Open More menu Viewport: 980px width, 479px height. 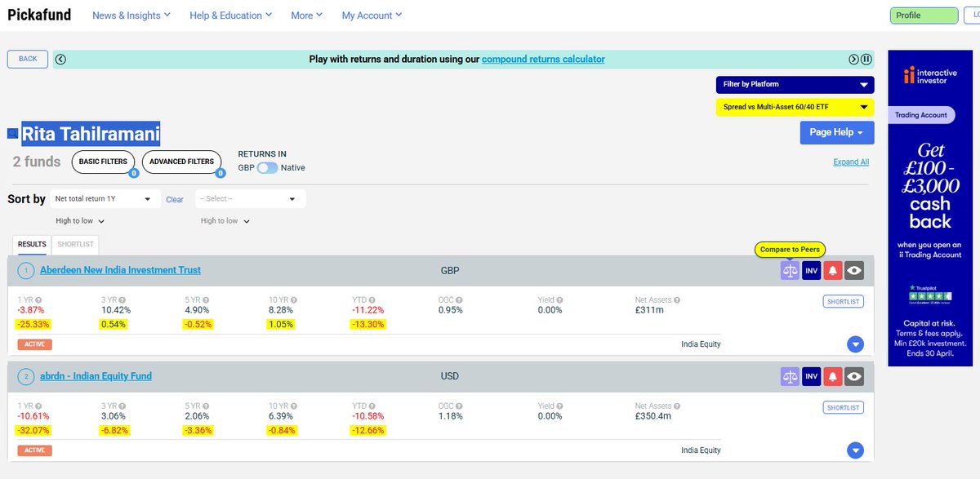[x=307, y=16]
